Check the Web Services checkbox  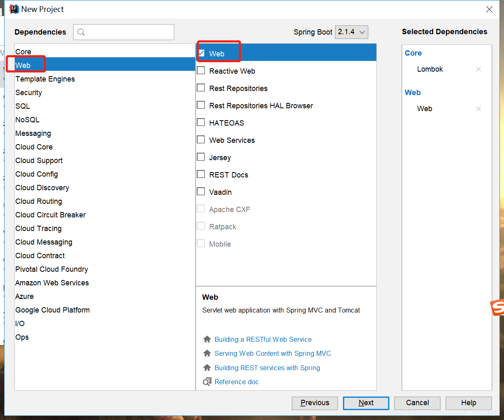coord(201,140)
